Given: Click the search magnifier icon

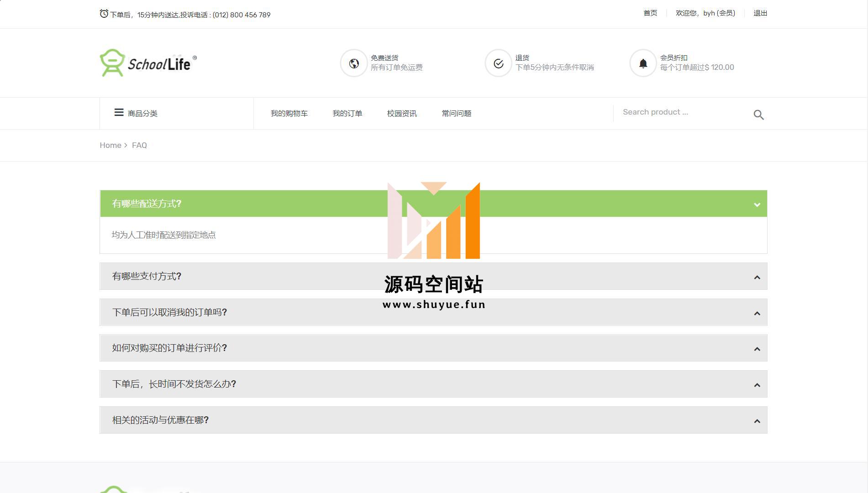Looking at the screenshot, I should [758, 115].
